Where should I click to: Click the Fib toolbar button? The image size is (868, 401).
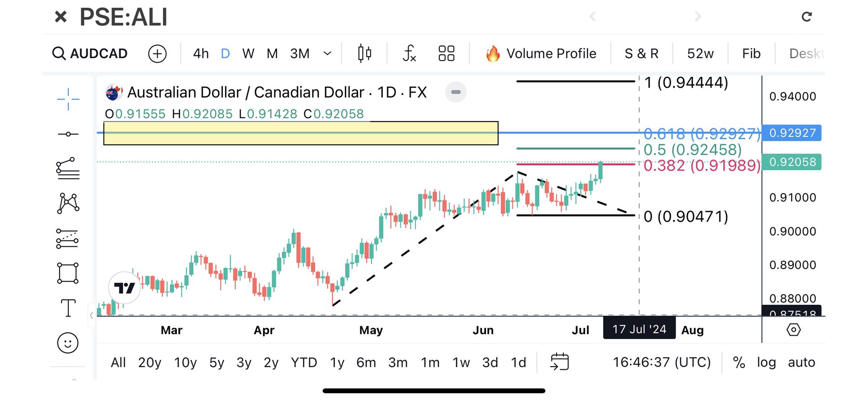[x=750, y=53]
